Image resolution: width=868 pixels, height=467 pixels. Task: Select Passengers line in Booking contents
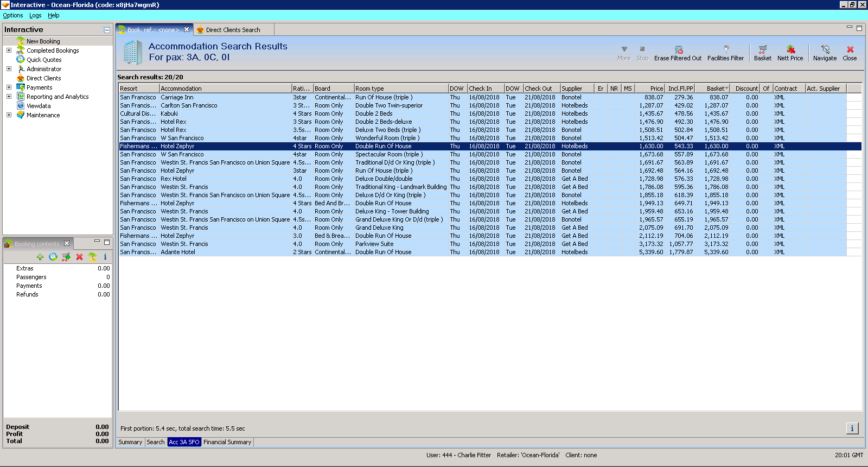click(58, 277)
